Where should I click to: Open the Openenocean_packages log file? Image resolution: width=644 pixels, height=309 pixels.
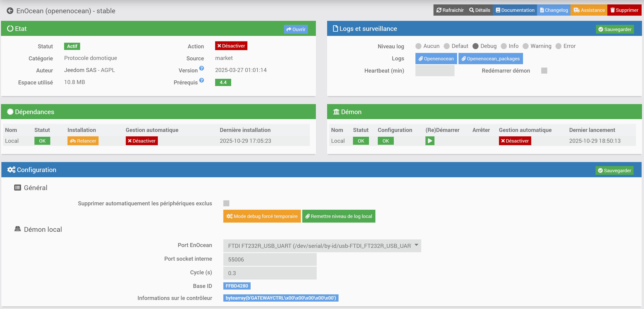click(x=490, y=59)
